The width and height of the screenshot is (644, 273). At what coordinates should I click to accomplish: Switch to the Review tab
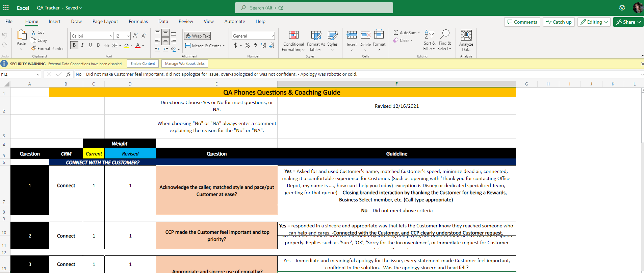click(186, 21)
